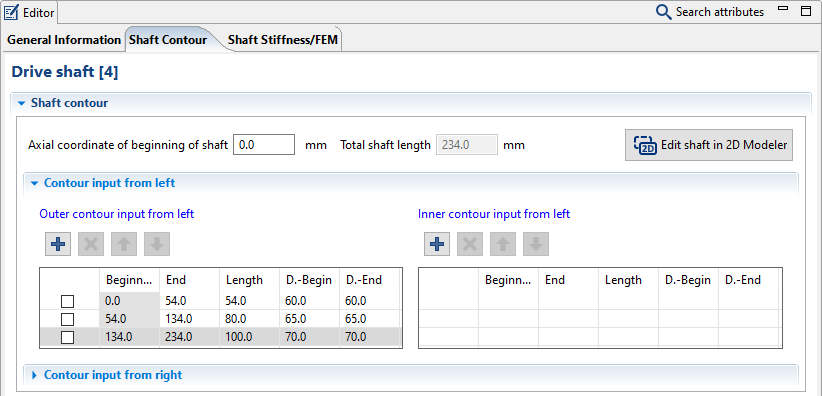Select D.-End cell 60.0 in first row
This screenshot has width=822, height=396.
point(370,301)
